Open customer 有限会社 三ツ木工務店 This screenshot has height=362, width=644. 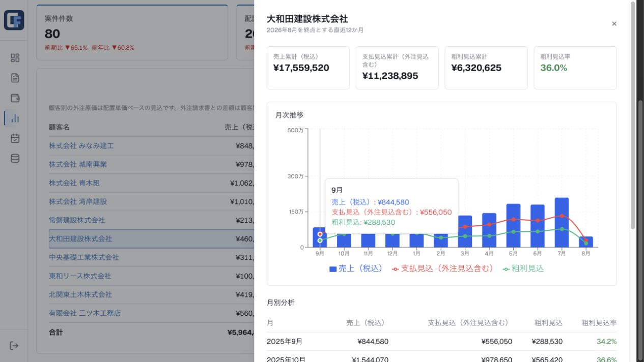pyautogui.click(x=85, y=313)
